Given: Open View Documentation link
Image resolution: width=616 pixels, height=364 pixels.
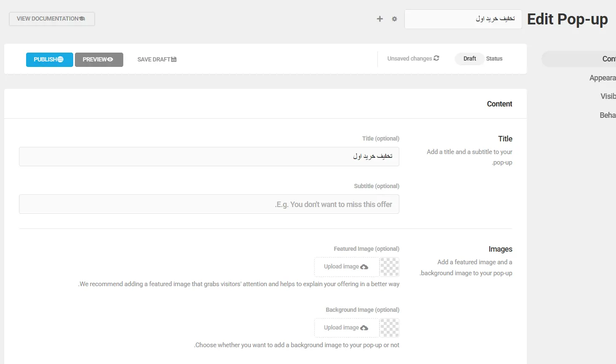Looking at the screenshot, I should pos(52,19).
